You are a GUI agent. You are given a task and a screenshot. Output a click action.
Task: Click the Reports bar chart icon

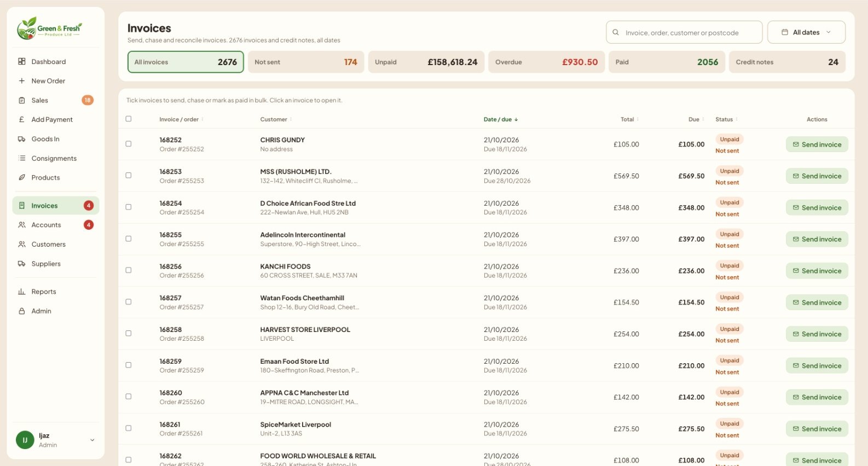(x=22, y=292)
